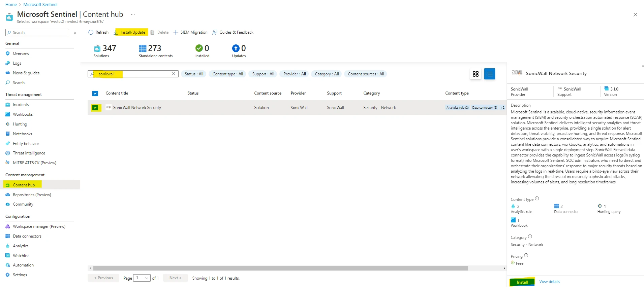
Task: Click the Analytics rule (2) tag
Action: (x=457, y=108)
